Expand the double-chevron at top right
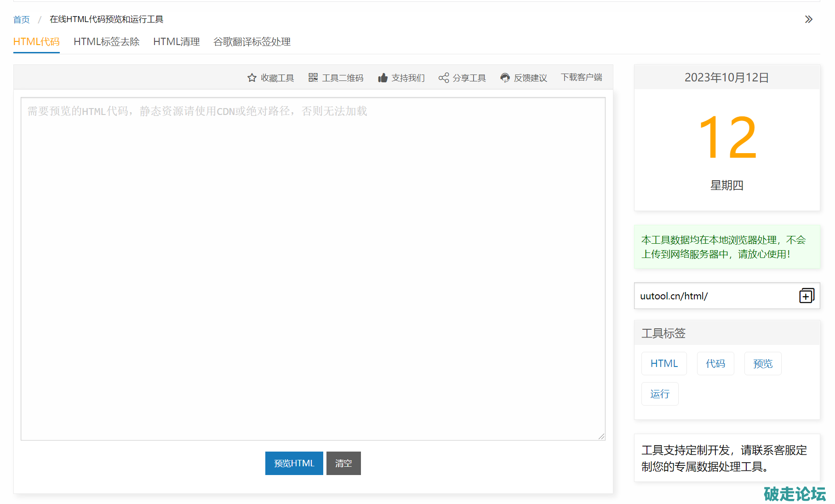The height and width of the screenshot is (504, 835). pos(809,19)
